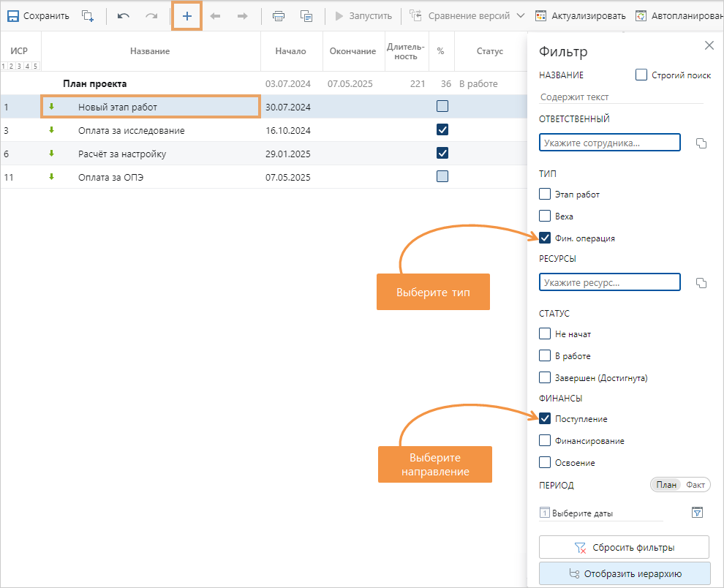The width and height of the screenshot is (724, 588).
Task: Click the print icon in toolbar
Action: [x=279, y=16]
